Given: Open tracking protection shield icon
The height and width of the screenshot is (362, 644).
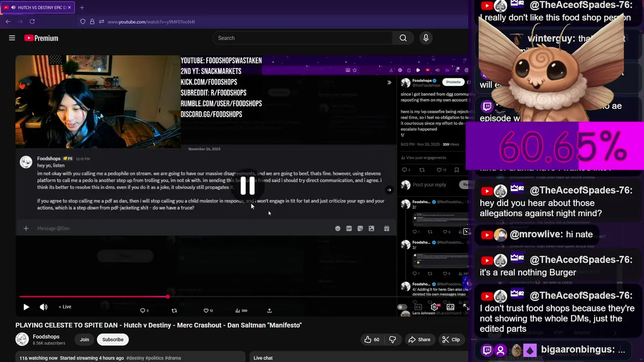Looking at the screenshot, I should click(83, 22).
